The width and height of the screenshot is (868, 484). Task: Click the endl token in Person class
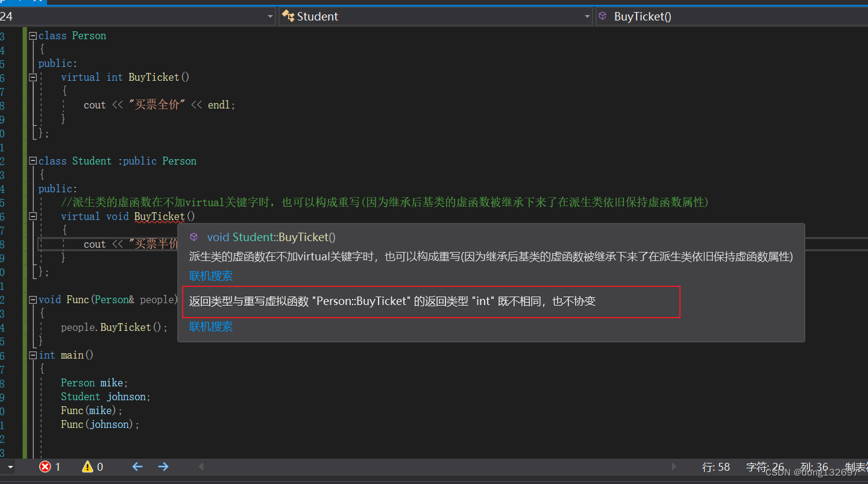point(219,105)
